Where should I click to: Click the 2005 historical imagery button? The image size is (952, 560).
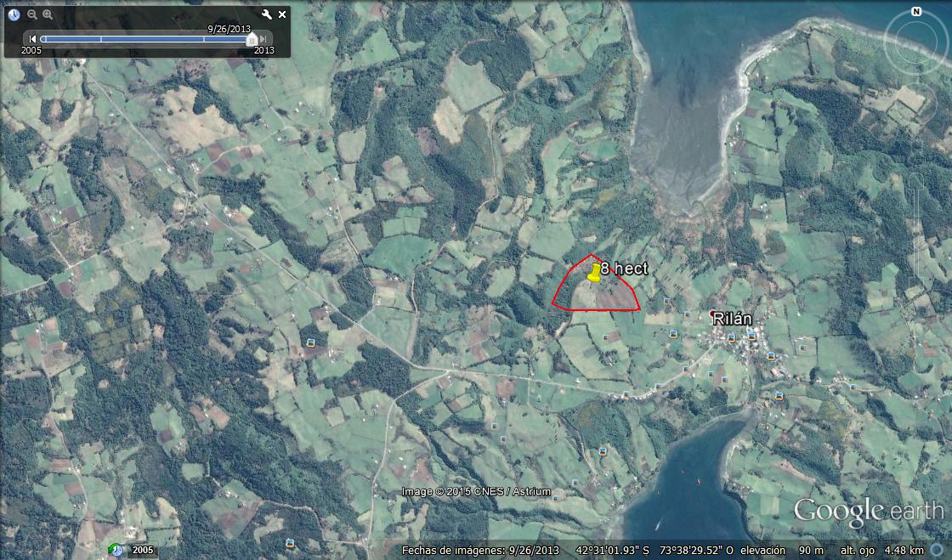tap(142, 550)
